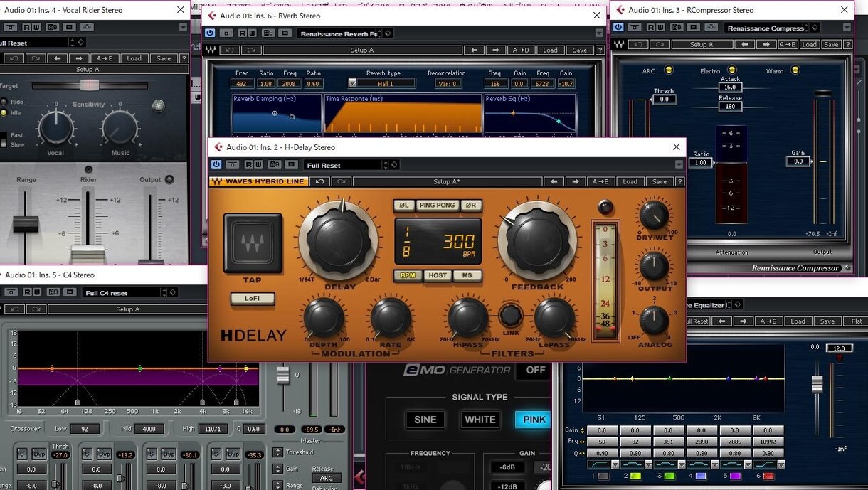Screen dimensions: 868x490
Task: Toggle filter LINK button in H-Delay
Action: click(509, 314)
